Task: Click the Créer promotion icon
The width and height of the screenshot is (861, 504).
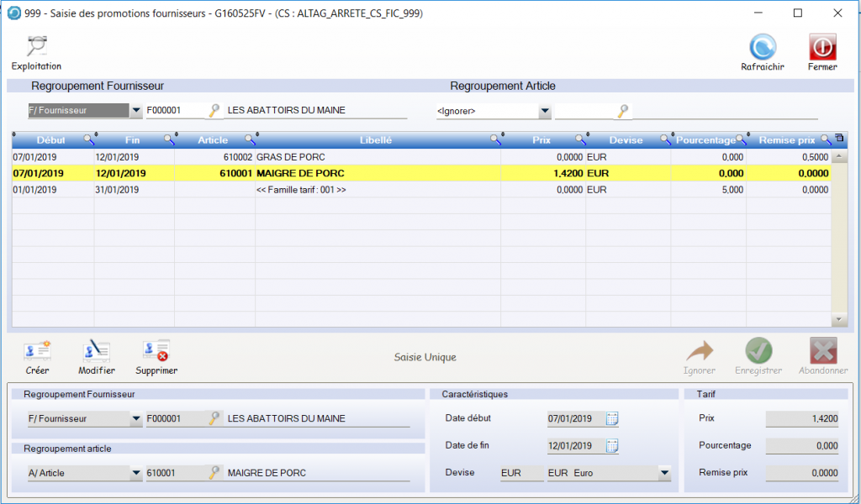Action: click(37, 352)
